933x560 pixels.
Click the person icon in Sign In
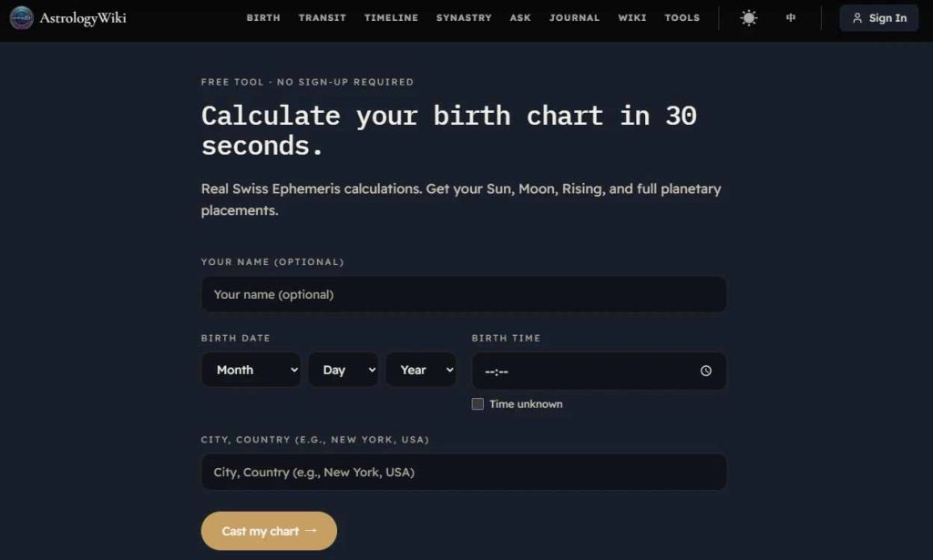(856, 18)
